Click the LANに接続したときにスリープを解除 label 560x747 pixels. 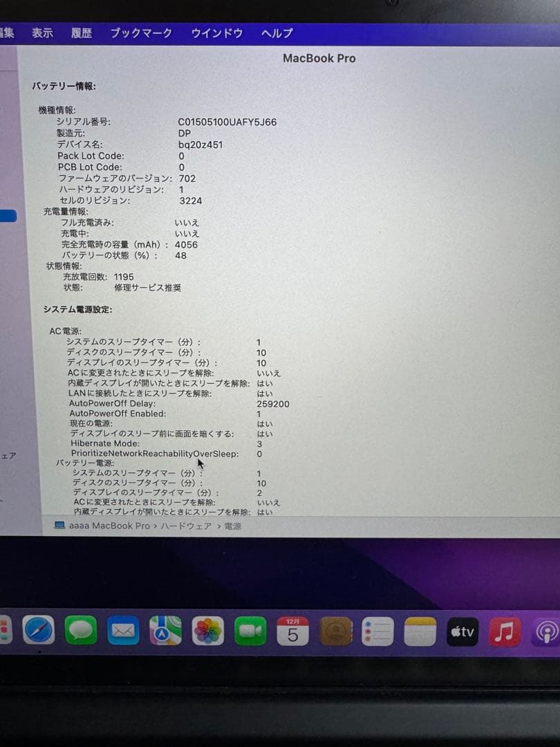pos(140,394)
